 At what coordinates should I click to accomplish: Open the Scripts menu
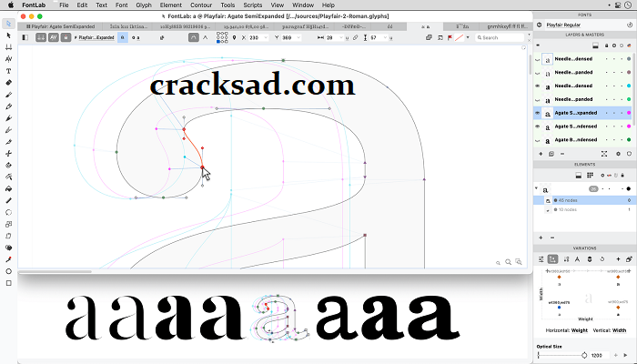coord(252,5)
